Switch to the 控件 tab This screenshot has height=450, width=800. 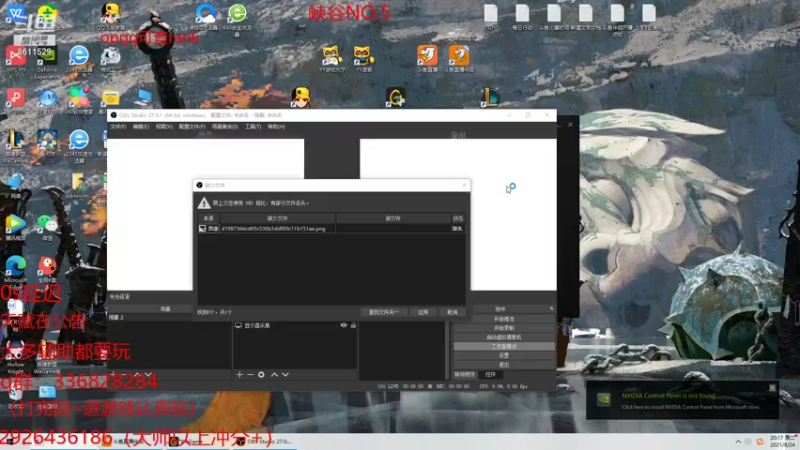(x=490, y=374)
